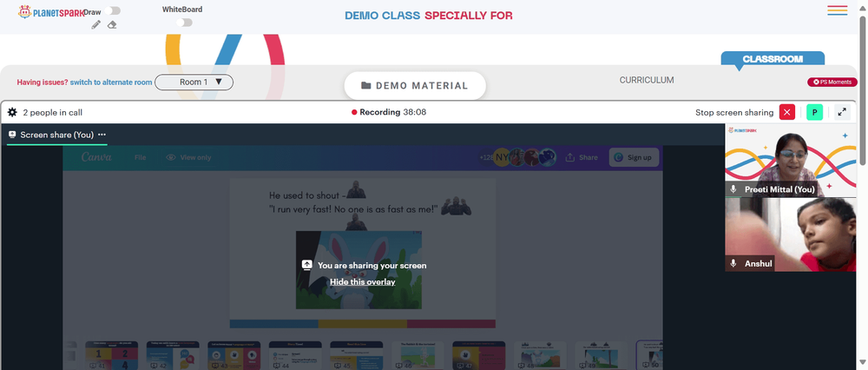The height and width of the screenshot is (370, 868).
Task: Click the sharing screen upload icon
Action: click(x=307, y=265)
